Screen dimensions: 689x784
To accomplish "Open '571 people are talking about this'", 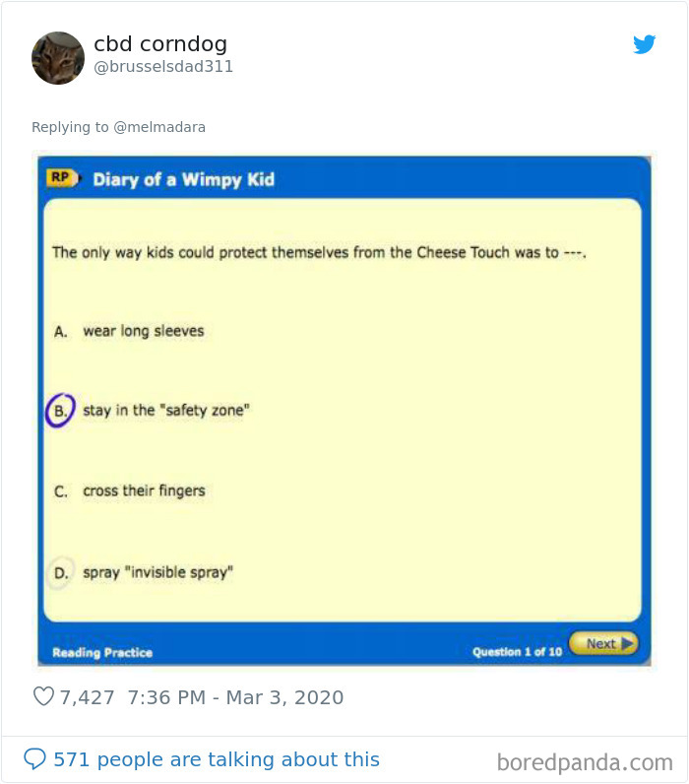I will point(217,759).
